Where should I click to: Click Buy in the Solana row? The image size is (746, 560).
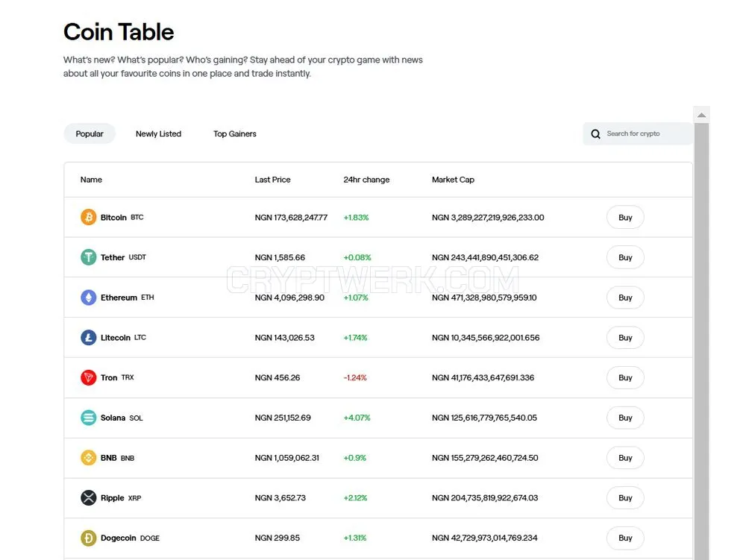point(625,418)
